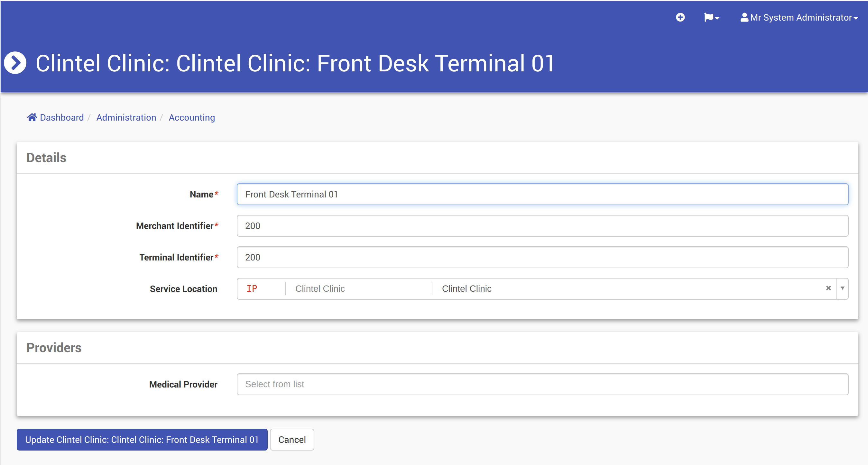The height and width of the screenshot is (465, 868).
Task: Click the IP code in Service Location
Action: [252, 288]
